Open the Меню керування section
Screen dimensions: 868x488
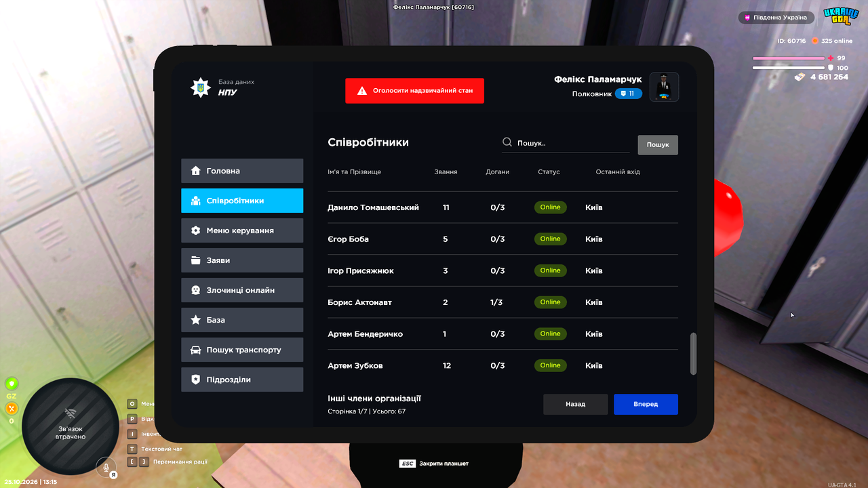(242, 230)
